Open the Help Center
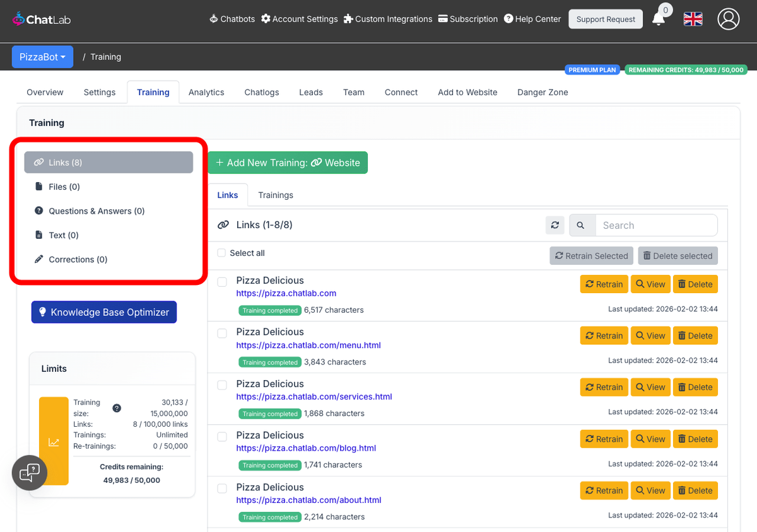Image resolution: width=757 pixels, height=532 pixels. point(532,19)
